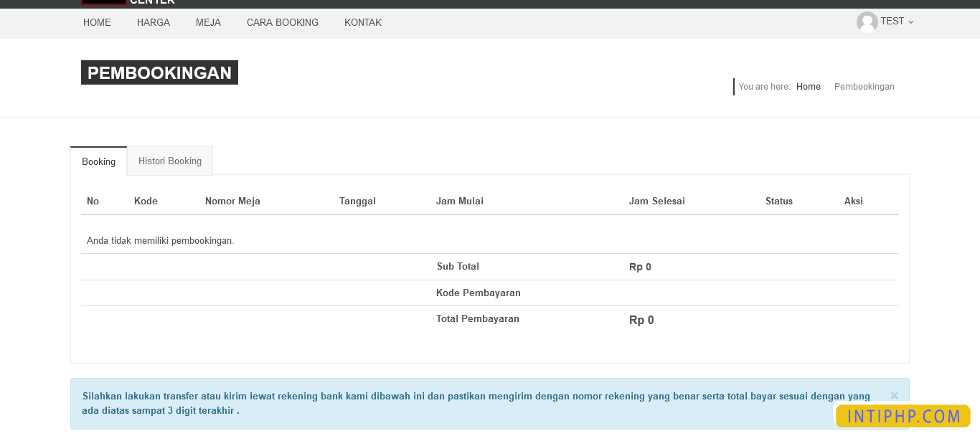This screenshot has height=441, width=980.
Task: Click the user avatar icon near TEST
Action: [867, 22]
